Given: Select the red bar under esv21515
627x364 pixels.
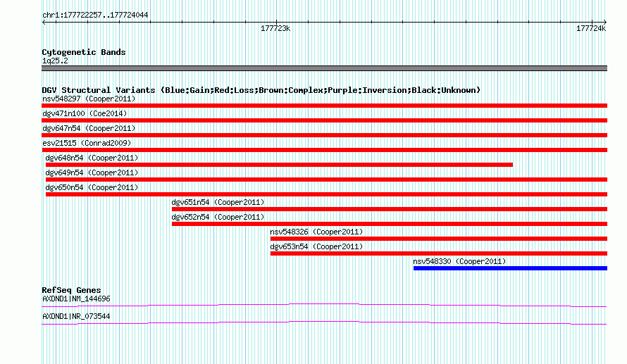Looking at the screenshot, I should pos(324,150).
